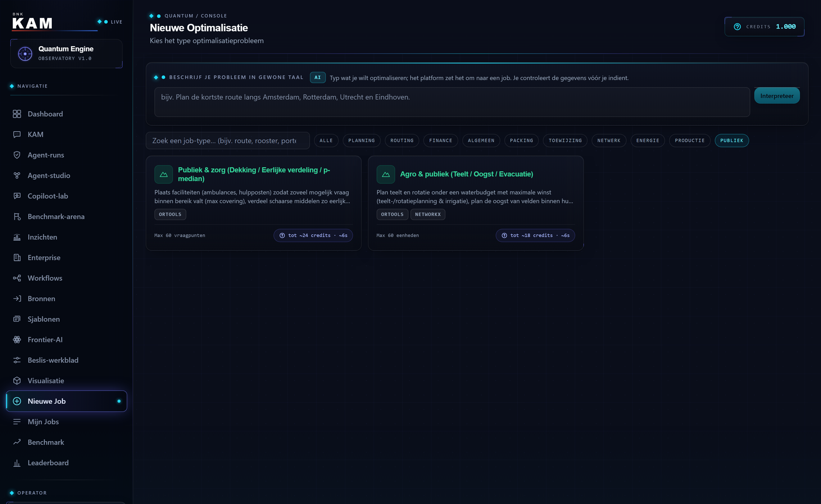
Task: Click the problem description text area
Action: [x=452, y=102]
